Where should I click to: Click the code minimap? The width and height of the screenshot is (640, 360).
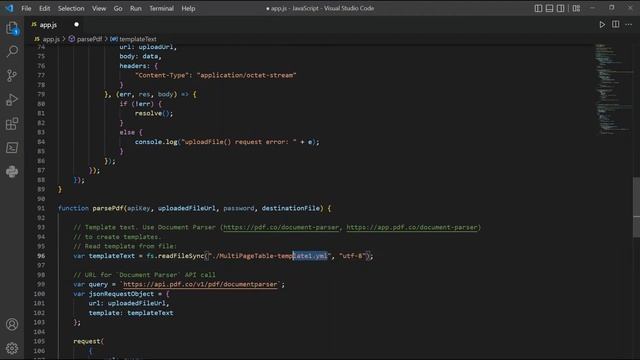[613, 89]
